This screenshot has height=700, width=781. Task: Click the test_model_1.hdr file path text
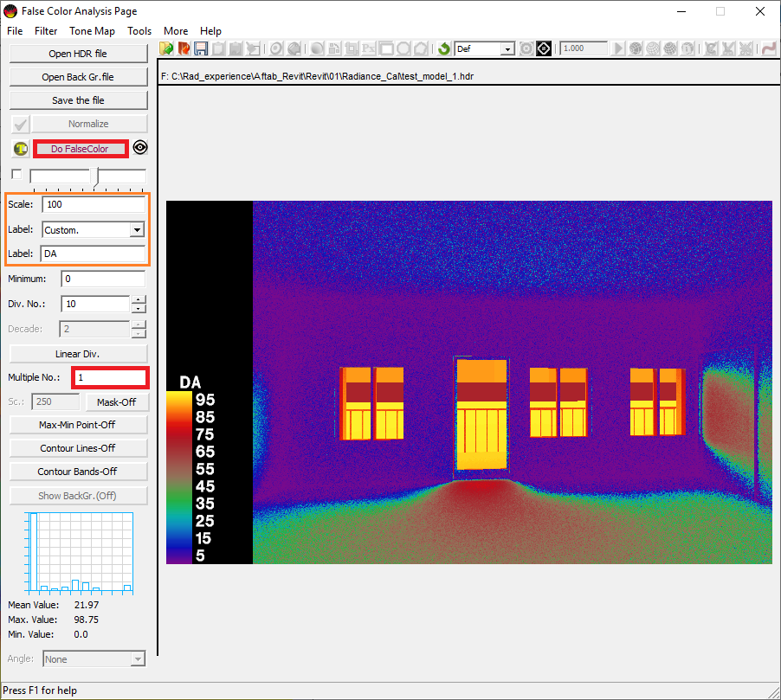(x=317, y=76)
